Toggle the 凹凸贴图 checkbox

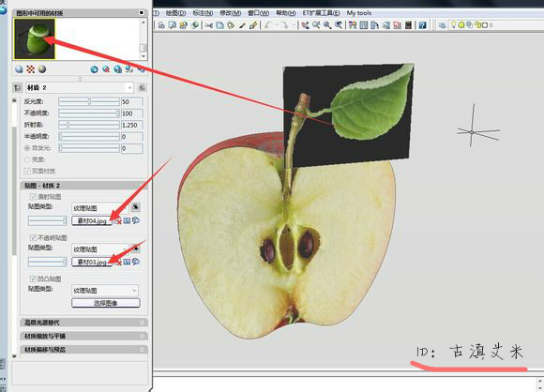pyautogui.click(x=34, y=279)
